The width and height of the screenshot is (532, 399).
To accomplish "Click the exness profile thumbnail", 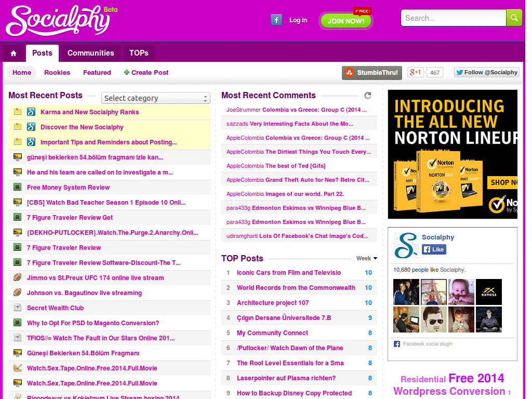I will tap(488, 292).
